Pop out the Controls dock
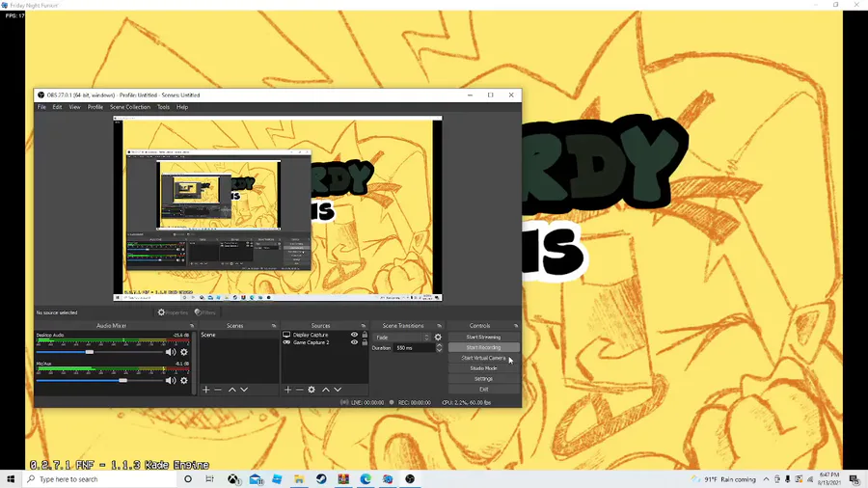The image size is (868, 488). pos(515,326)
